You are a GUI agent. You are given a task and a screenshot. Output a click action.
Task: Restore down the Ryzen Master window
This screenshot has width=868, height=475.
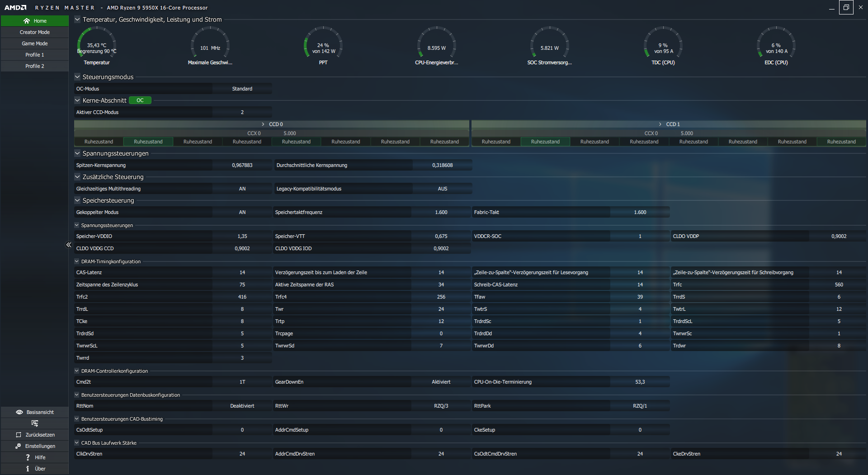click(x=846, y=7)
